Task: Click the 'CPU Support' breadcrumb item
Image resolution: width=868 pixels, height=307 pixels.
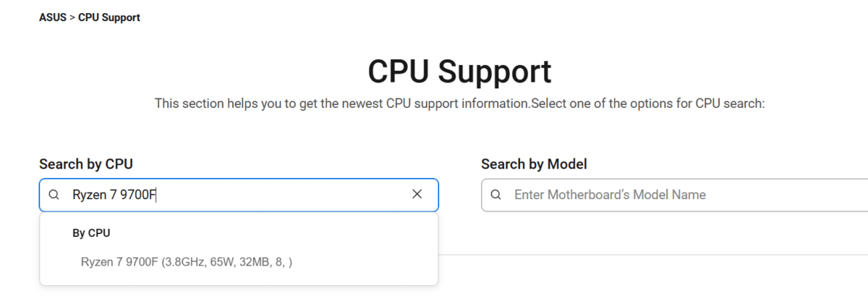Action: (109, 17)
